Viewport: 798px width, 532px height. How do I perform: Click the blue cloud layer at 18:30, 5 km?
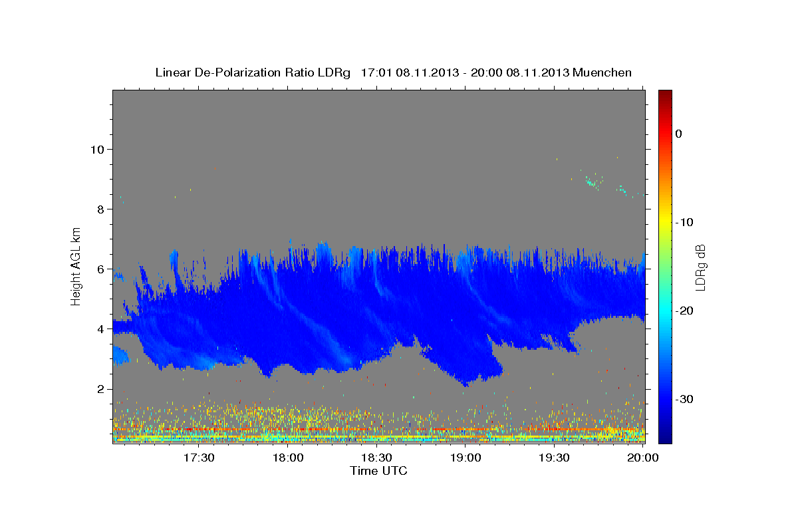(376, 299)
